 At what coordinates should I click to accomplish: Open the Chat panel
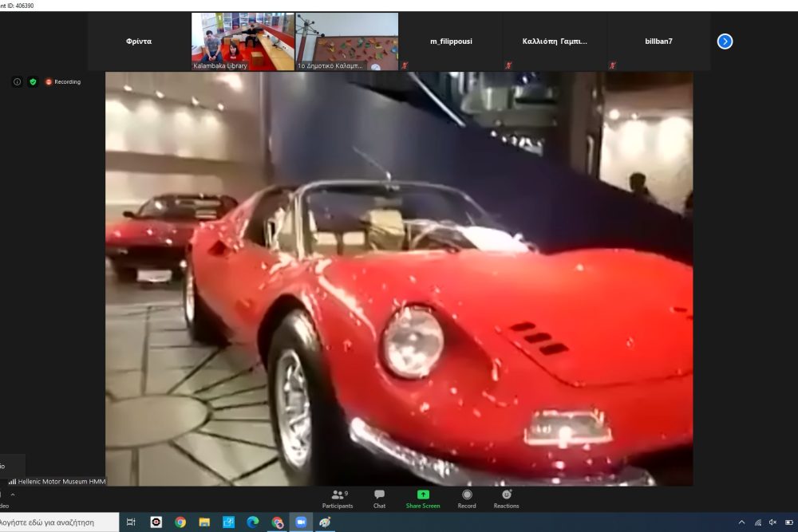379,499
